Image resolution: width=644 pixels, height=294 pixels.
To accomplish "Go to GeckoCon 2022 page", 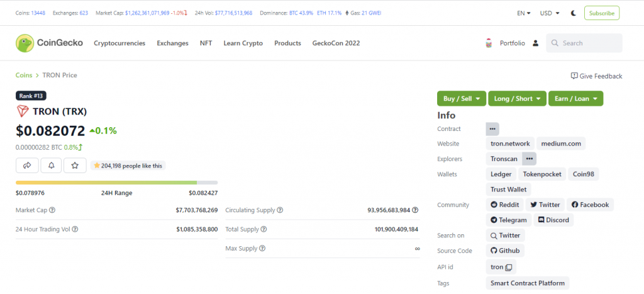I will point(336,43).
